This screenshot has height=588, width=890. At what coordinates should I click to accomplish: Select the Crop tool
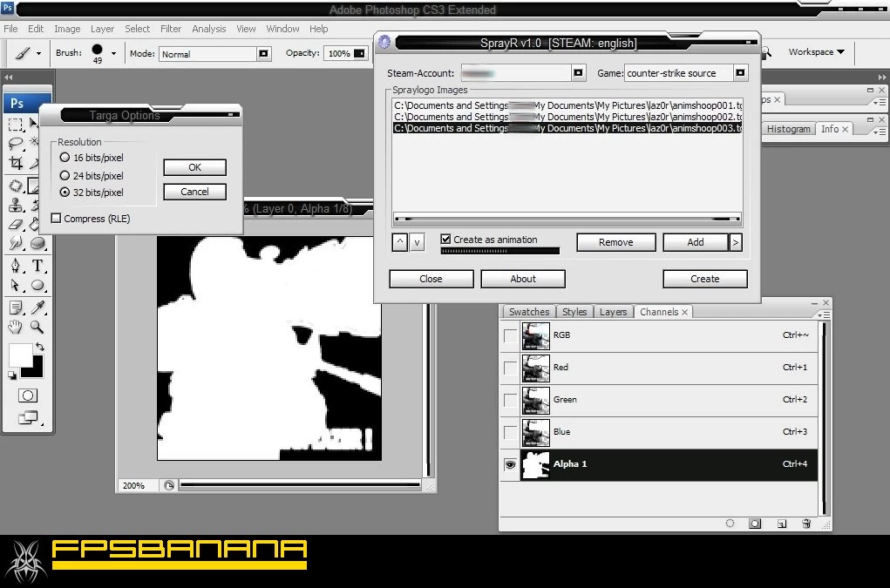[x=16, y=163]
